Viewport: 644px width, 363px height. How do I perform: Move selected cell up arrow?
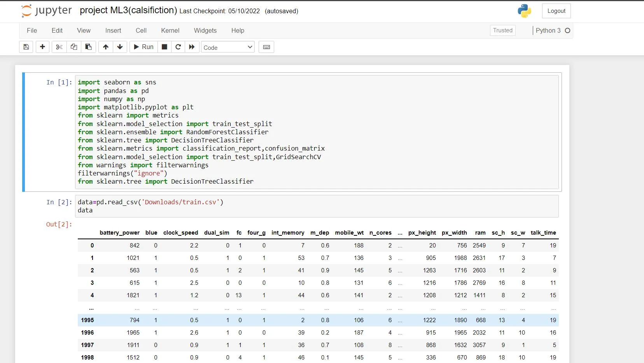[x=106, y=47]
